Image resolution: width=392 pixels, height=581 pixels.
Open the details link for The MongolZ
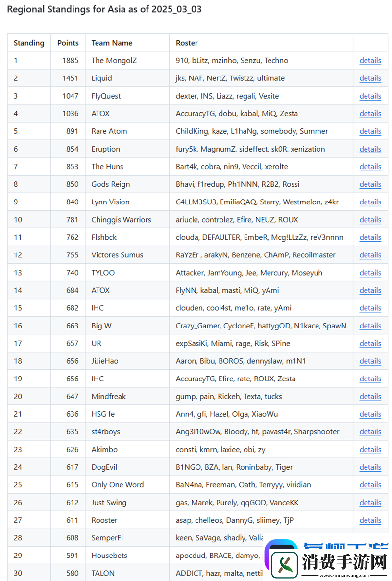[x=370, y=60]
